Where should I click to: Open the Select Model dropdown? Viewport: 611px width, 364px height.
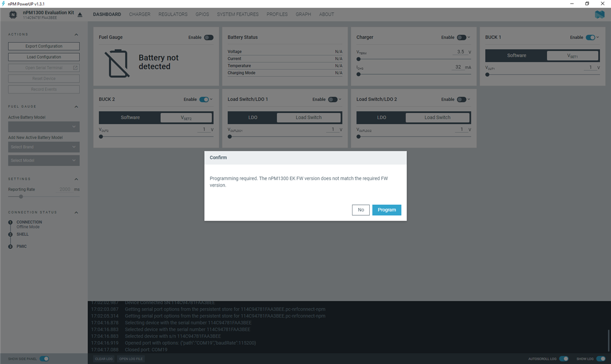(44, 160)
